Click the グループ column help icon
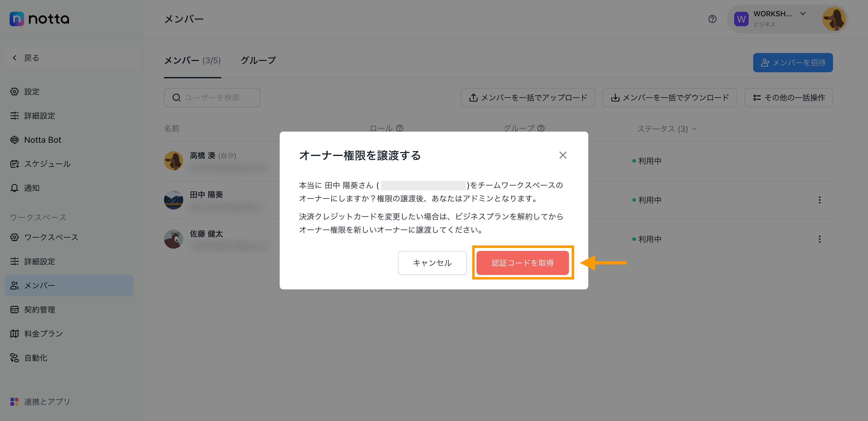 coord(541,128)
